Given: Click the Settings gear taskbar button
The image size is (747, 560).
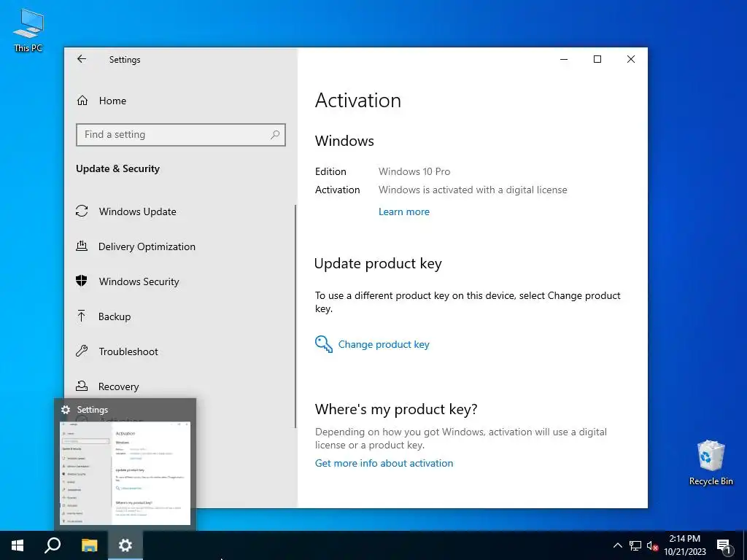Looking at the screenshot, I should [125, 545].
